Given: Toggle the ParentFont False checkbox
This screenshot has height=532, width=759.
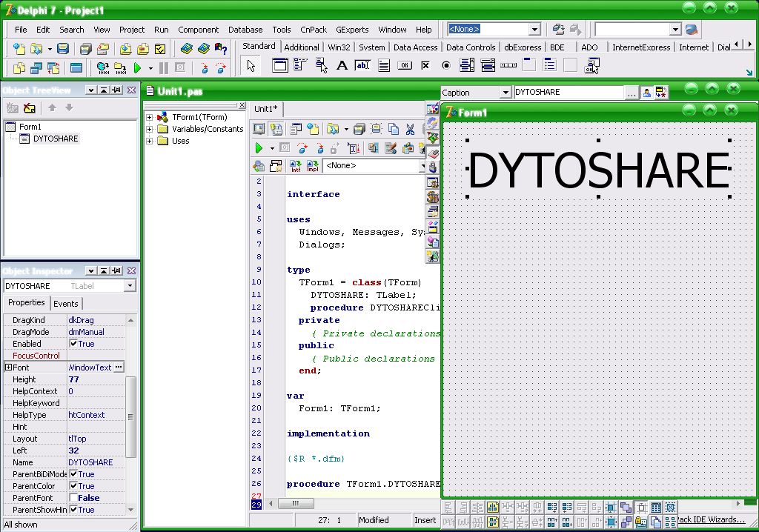Looking at the screenshot, I should (73, 498).
